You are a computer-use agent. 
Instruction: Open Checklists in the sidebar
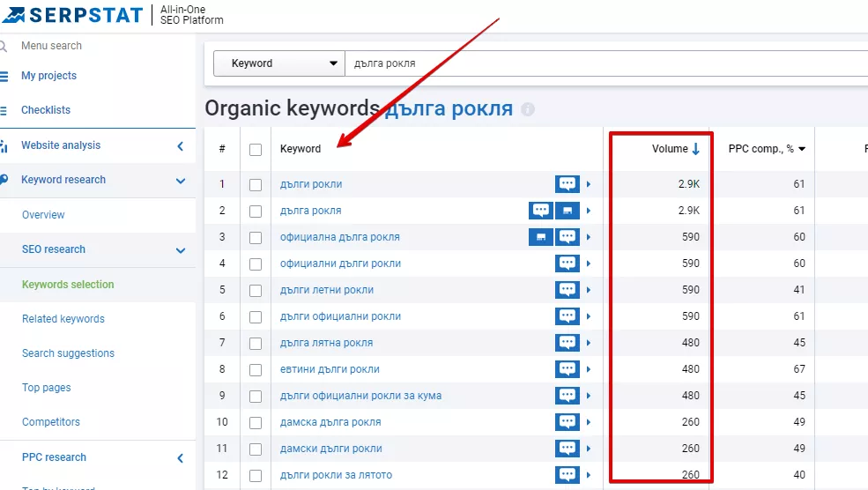click(46, 110)
